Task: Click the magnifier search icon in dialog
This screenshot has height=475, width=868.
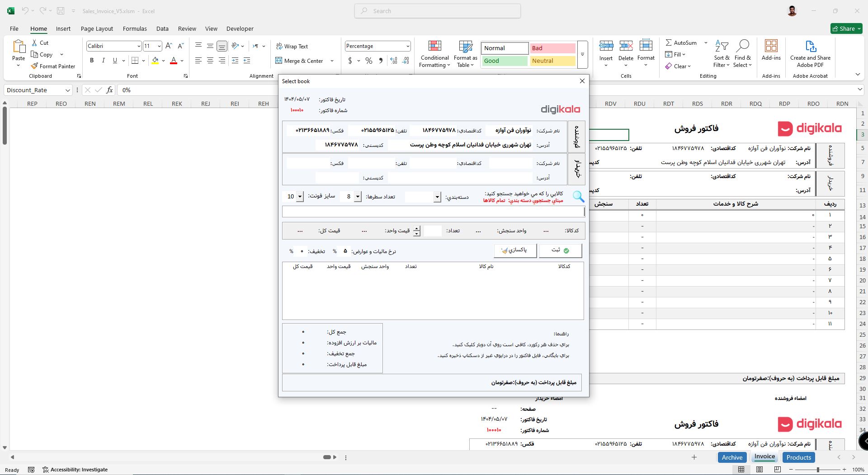Action: [578, 196]
